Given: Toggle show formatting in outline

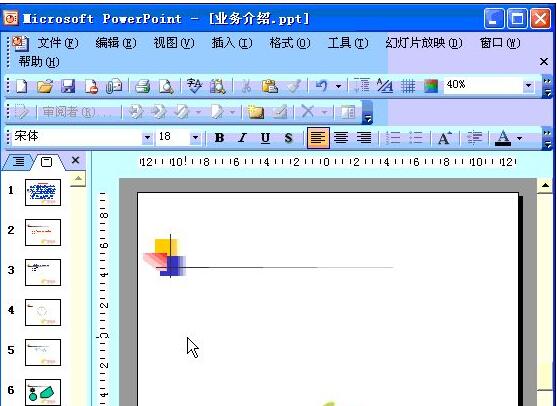Looking at the screenshot, I should click(385, 86).
